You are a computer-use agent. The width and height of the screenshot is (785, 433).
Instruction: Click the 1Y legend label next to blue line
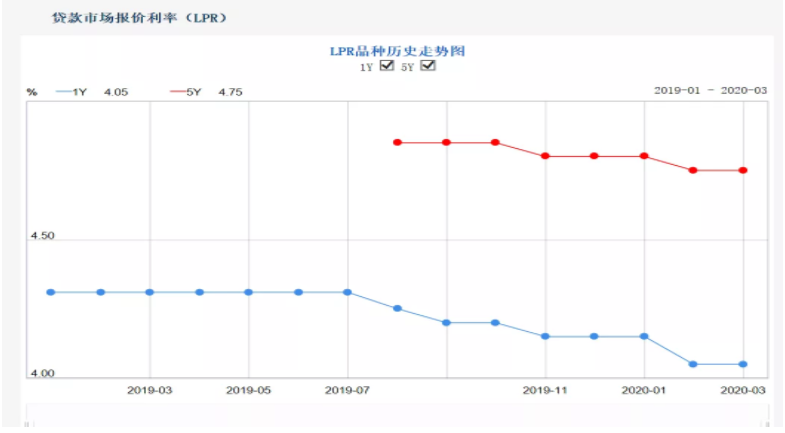click(x=80, y=92)
